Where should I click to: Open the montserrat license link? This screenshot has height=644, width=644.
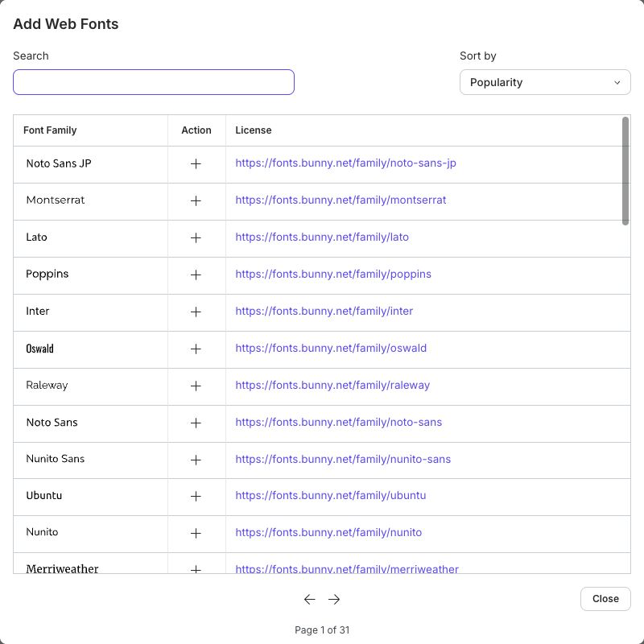coord(341,200)
